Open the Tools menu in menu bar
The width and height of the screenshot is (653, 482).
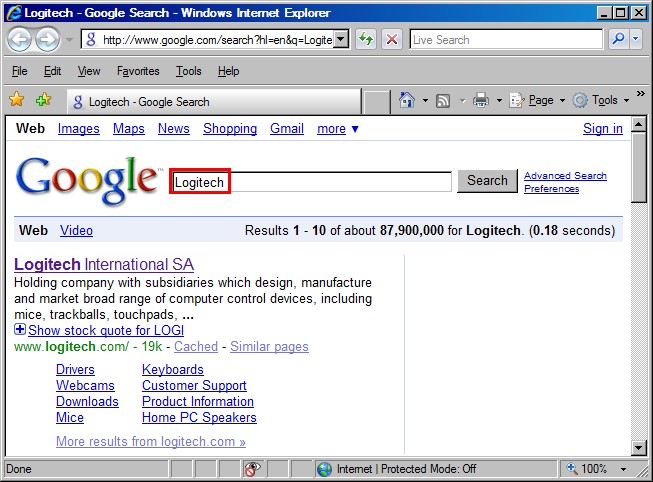coord(188,71)
